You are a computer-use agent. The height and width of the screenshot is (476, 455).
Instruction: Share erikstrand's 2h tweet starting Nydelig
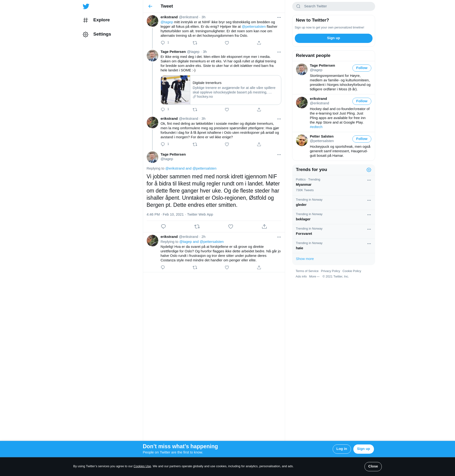[259, 267]
